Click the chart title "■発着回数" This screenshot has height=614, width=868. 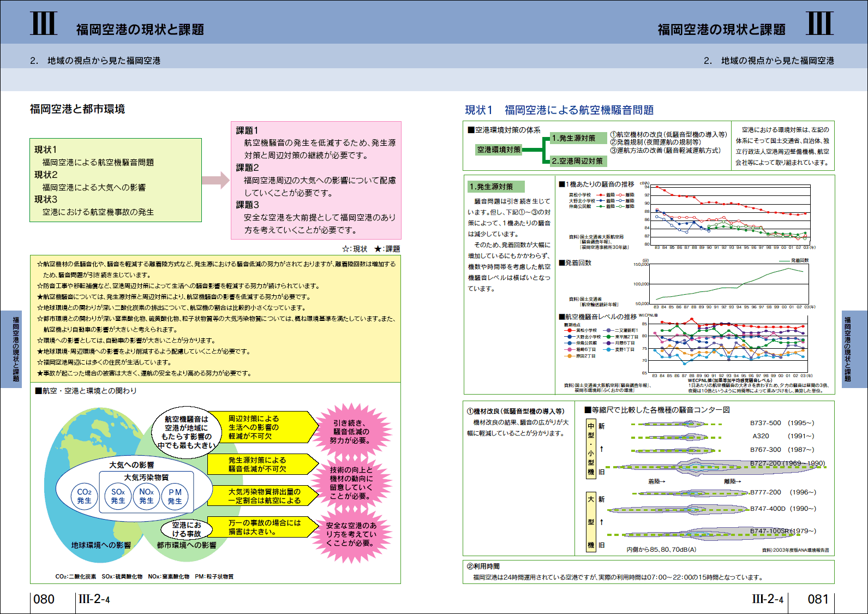click(x=575, y=263)
